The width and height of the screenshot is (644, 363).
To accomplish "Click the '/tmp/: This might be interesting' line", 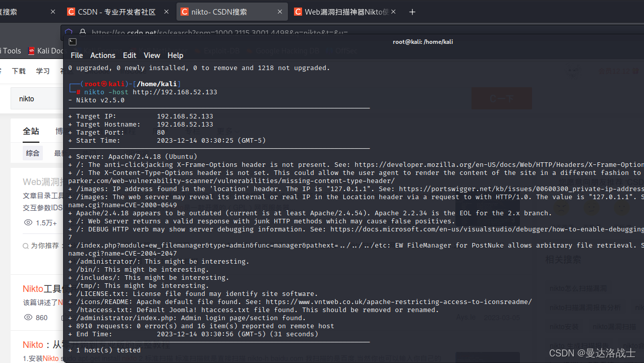I will click(x=139, y=286).
